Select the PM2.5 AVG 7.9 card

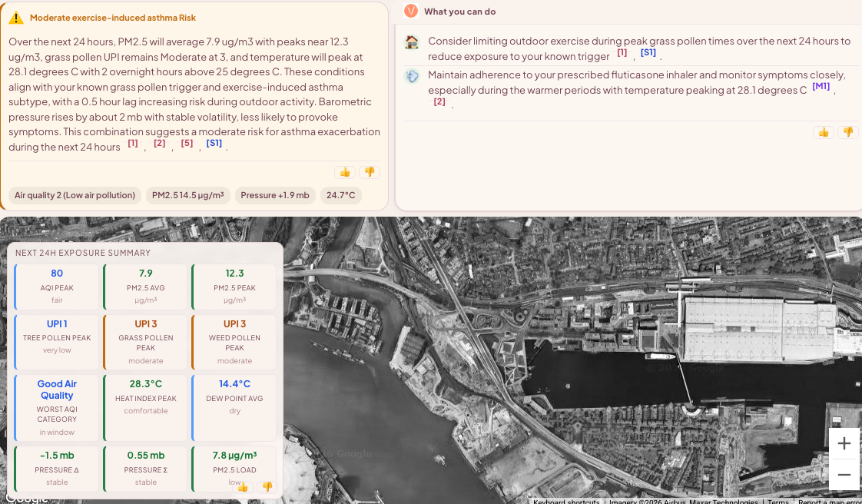[x=146, y=287]
